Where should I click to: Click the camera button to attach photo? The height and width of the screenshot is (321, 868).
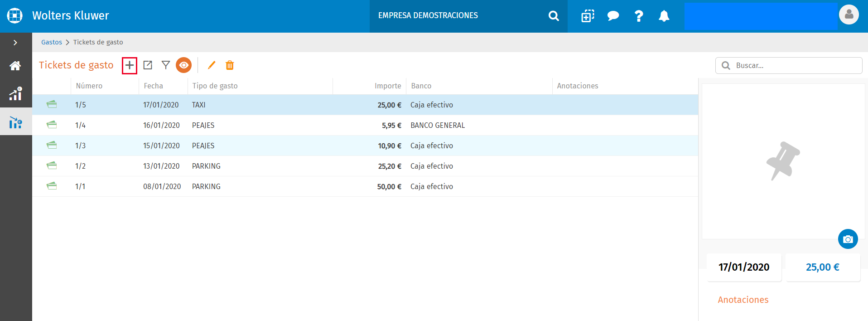pos(848,239)
